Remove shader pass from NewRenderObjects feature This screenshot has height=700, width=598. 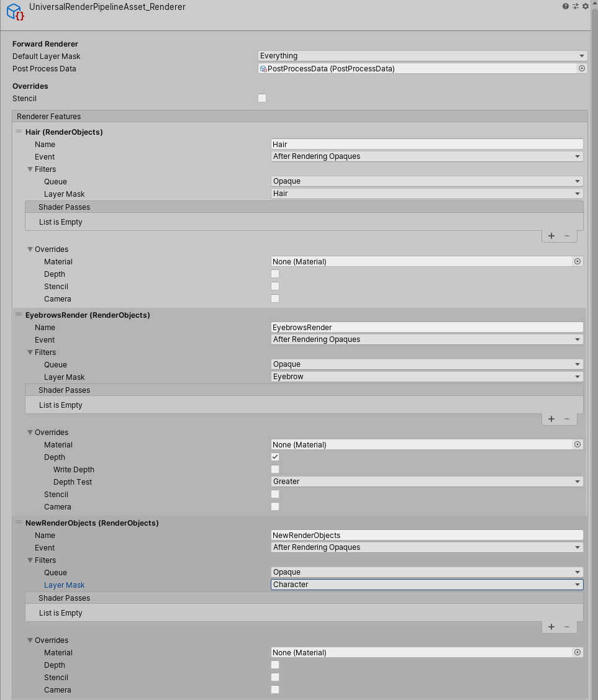[x=567, y=627]
